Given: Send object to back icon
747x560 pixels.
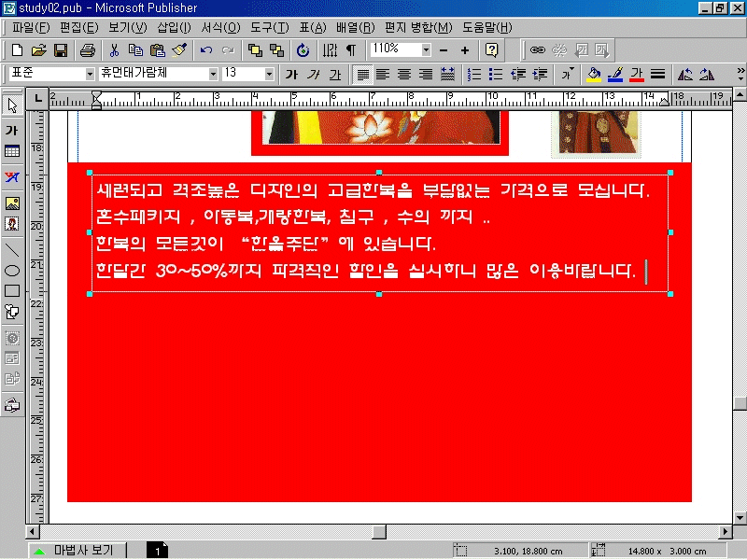Looking at the screenshot, I should (x=276, y=50).
